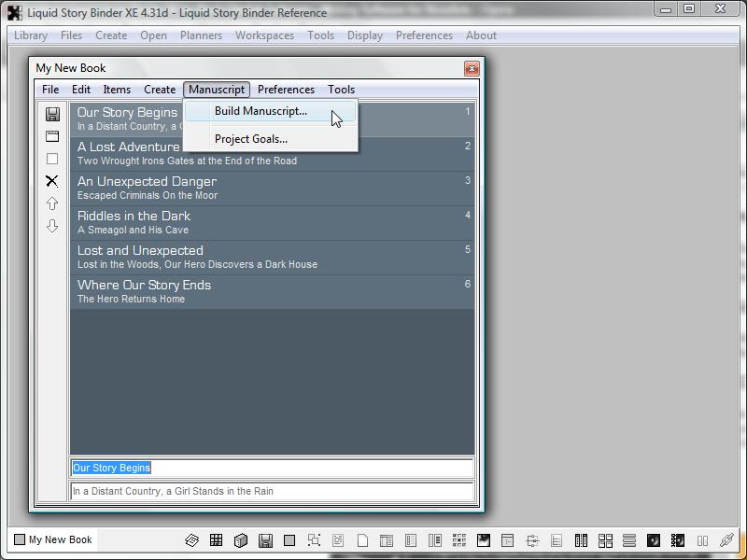Move item up with up arrow
This screenshot has width=747, height=560.
click(52, 203)
